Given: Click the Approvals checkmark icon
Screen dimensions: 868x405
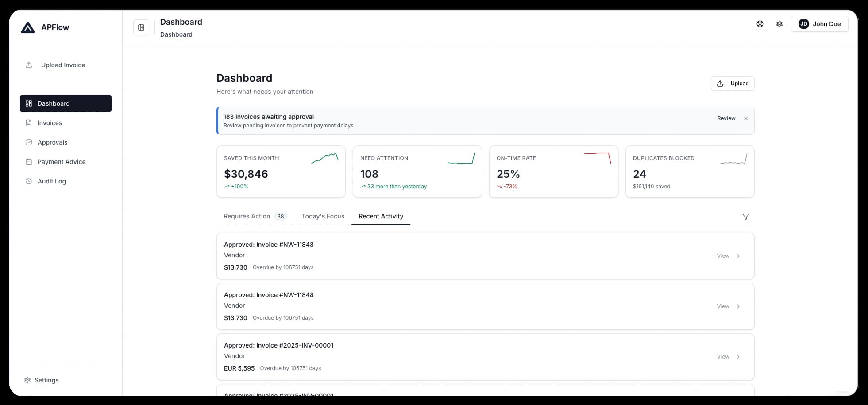Looking at the screenshot, I should (x=28, y=142).
